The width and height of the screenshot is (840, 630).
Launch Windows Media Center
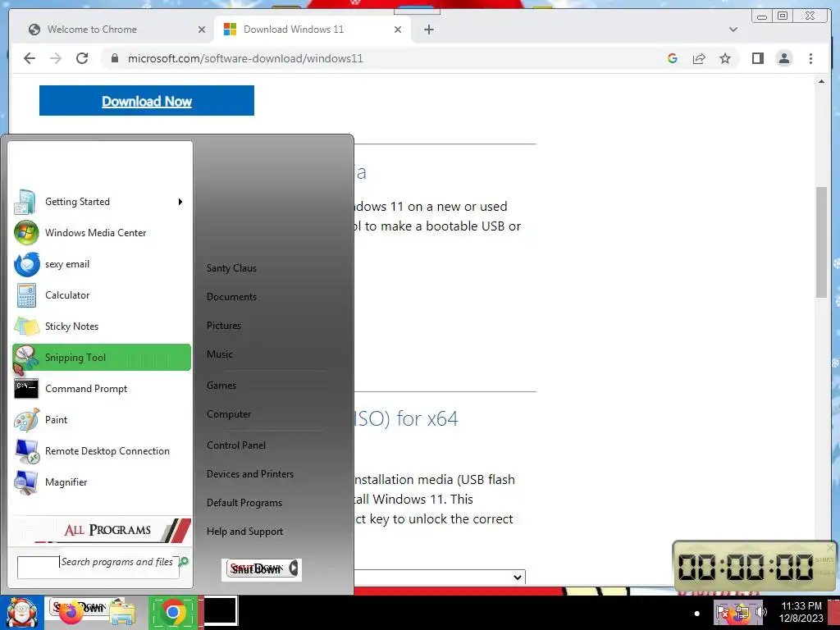(101, 233)
